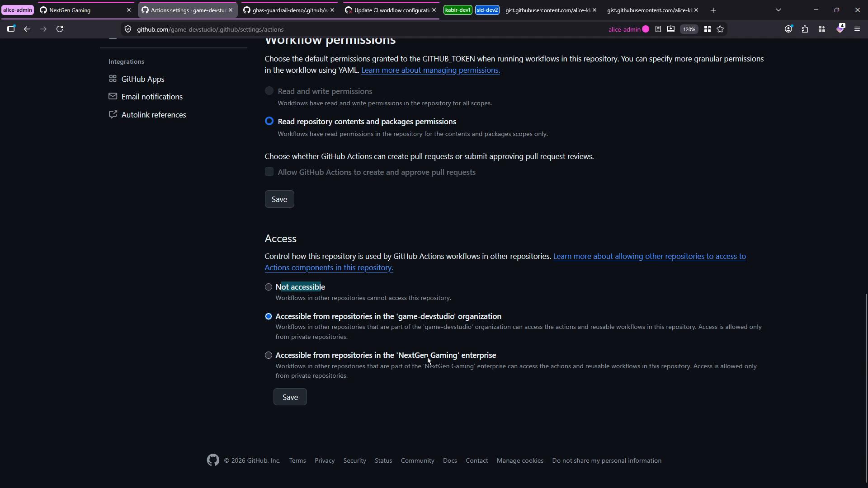Open the hamburger application menu
868x488 pixels.
coord(857,29)
